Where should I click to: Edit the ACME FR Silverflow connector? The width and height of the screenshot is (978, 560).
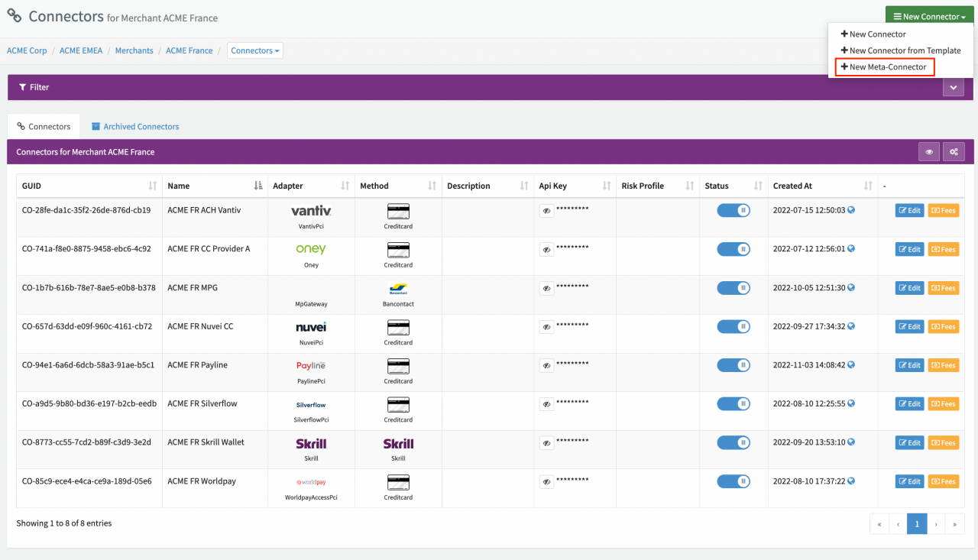point(909,404)
